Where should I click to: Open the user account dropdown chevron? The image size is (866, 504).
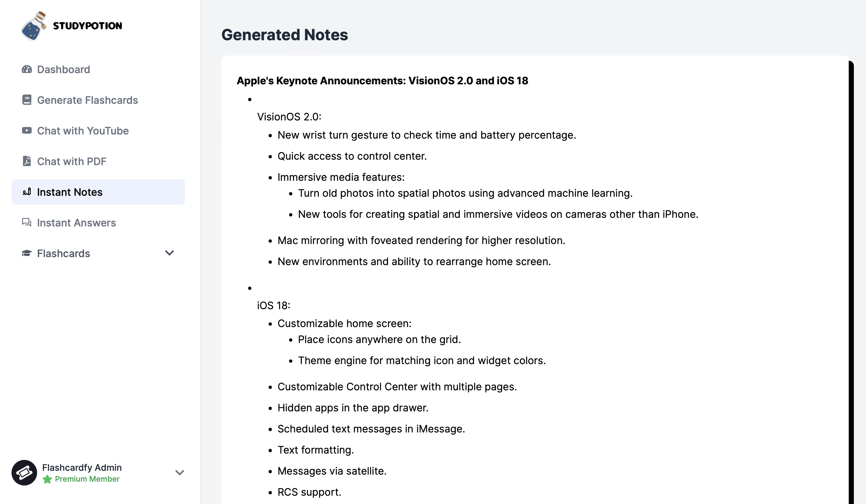[x=180, y=472]
